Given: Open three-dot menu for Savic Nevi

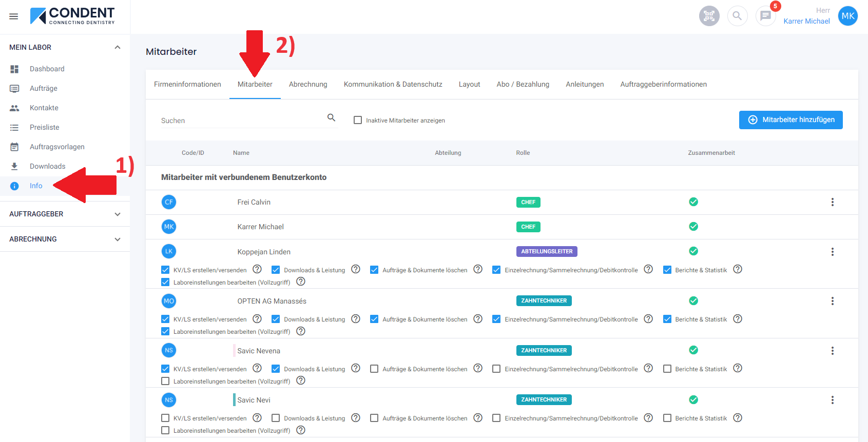Looking at the screenshot, I should pyautogui.click(x=832, y=400).
